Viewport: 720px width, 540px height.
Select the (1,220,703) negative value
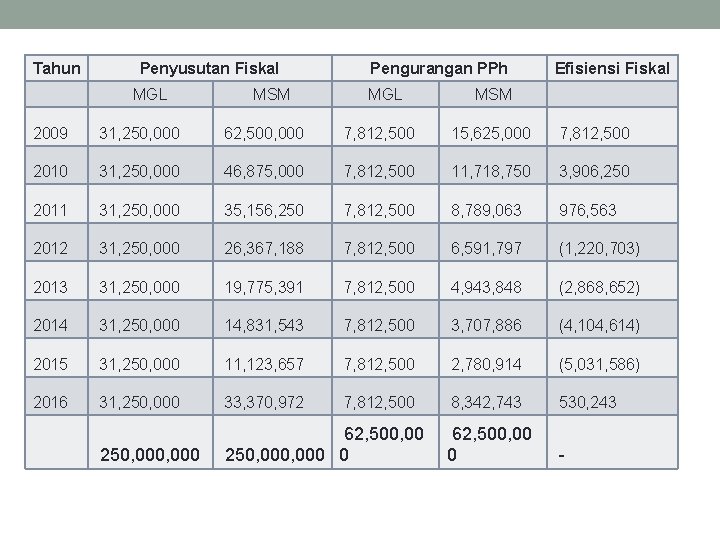pyautogui.click(x=600, y=248)
